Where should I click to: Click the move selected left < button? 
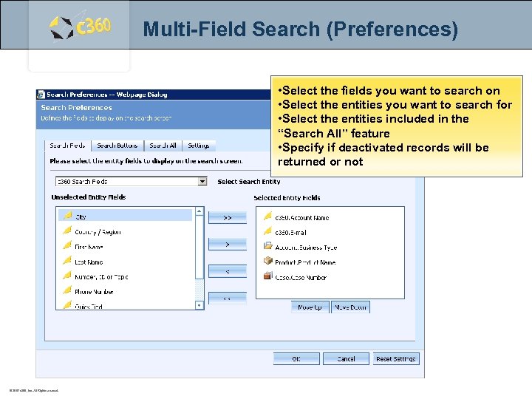pos(228,271)
